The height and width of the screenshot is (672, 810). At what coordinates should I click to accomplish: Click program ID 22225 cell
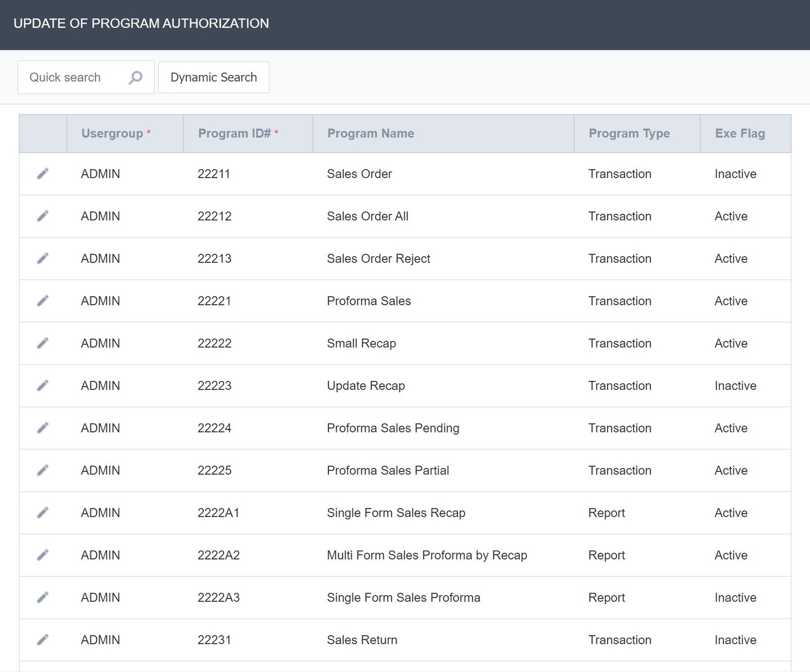(x=214, y=470)
